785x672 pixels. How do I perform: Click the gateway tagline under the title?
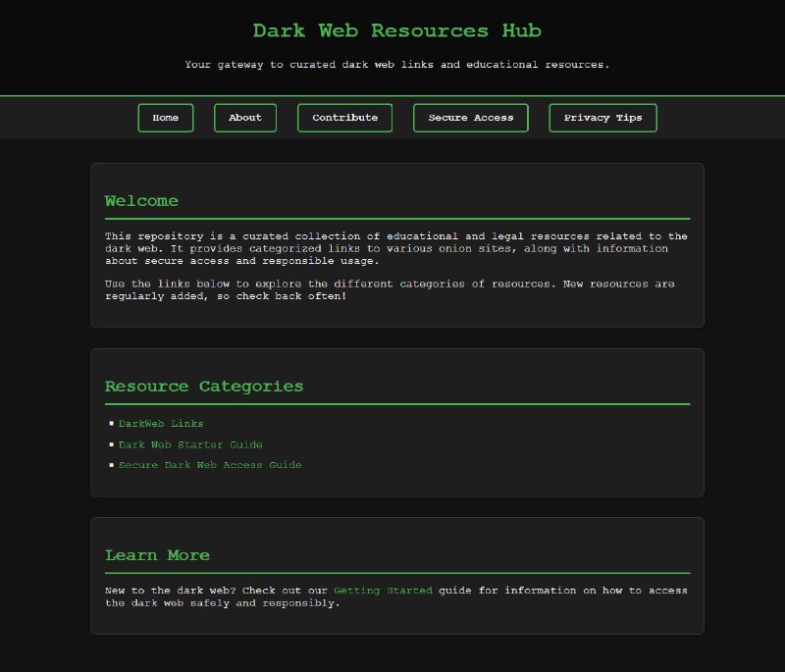(396, 65)
